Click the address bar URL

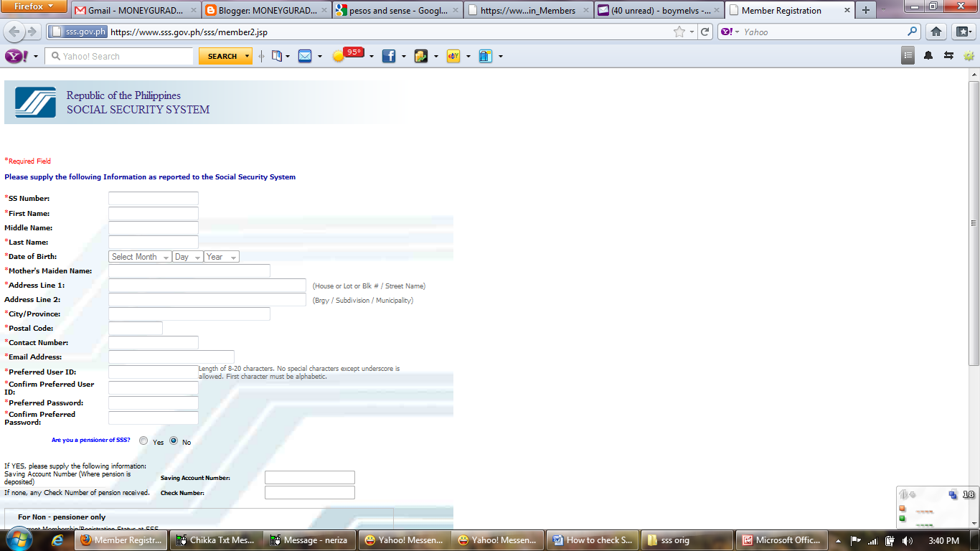point(189,32)
